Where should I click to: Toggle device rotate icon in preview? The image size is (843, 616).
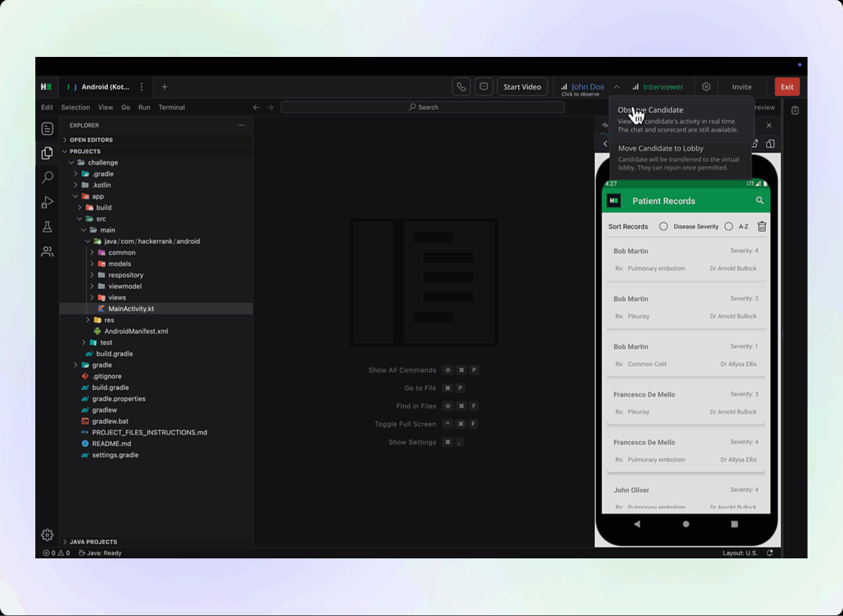coord(770,143)
